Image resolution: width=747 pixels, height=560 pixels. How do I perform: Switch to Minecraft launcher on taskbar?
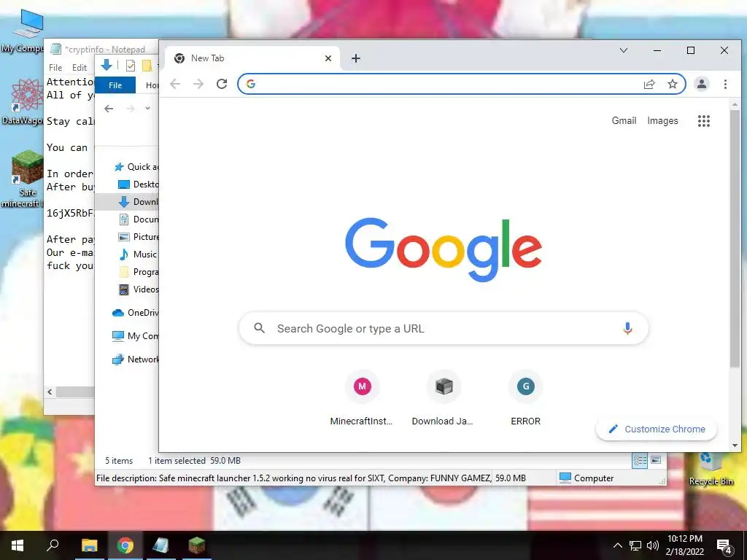pyautogui.click(x=196, y=545)
